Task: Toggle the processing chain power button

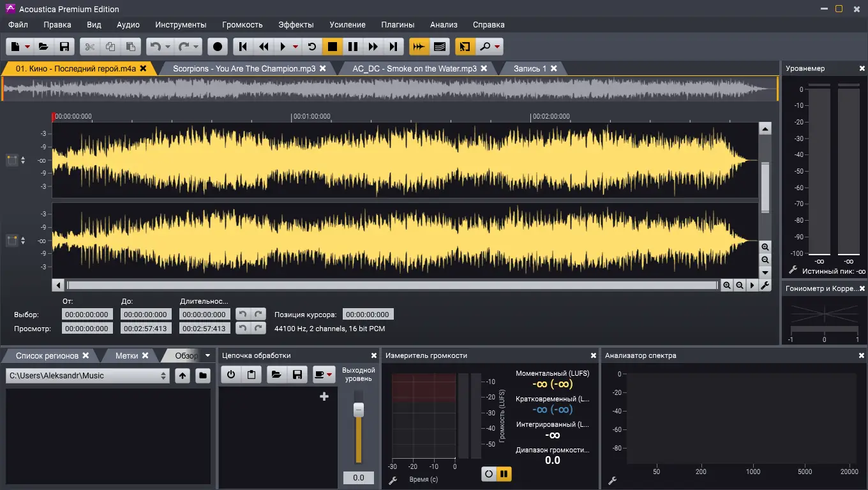Action: pyautogui.click(x=231, y=375)
